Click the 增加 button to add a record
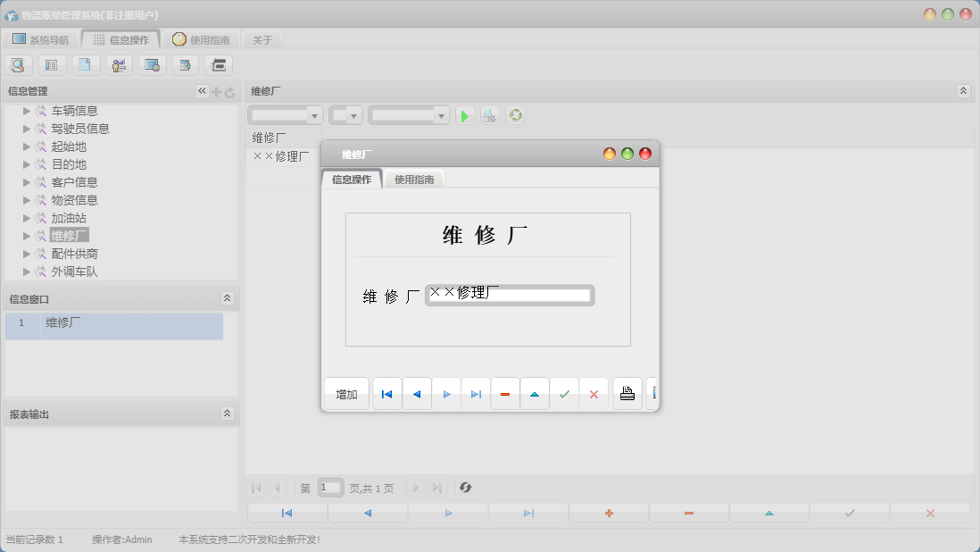 pos(346,393)
